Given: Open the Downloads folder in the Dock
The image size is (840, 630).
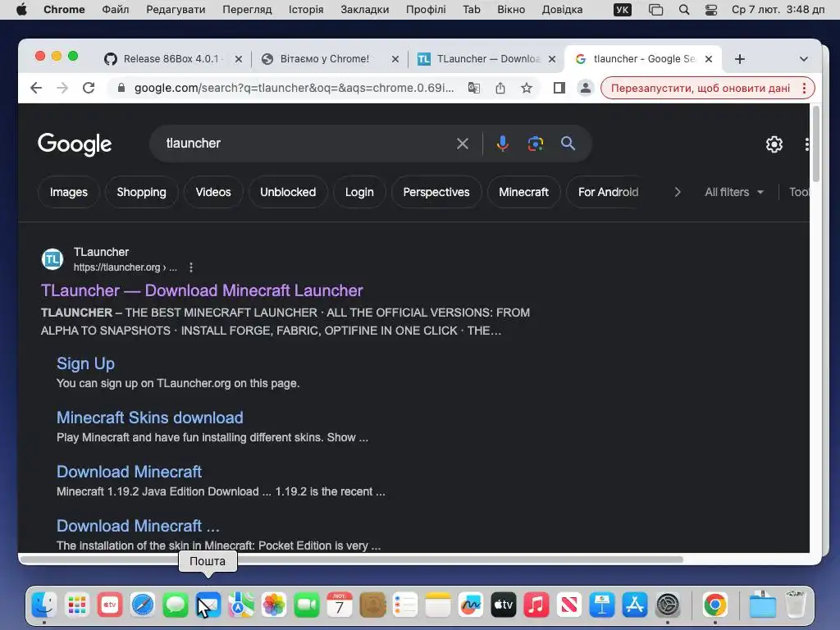Looking at the screenshot, I should pos(762,605).
